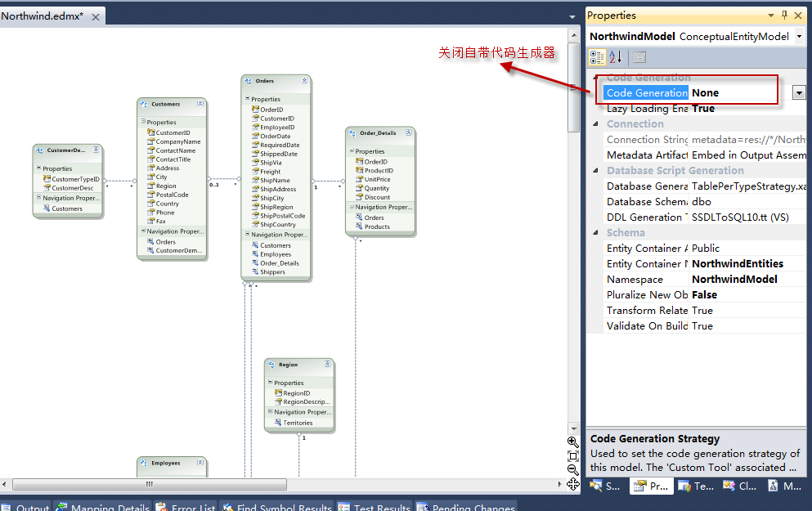Select OrderID property in Orders entity

[271, 110]
